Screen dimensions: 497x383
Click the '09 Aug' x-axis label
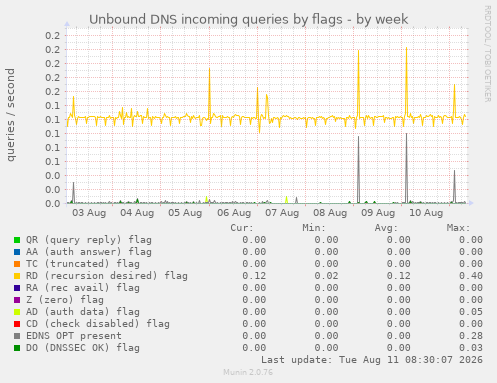pos(378,213)
